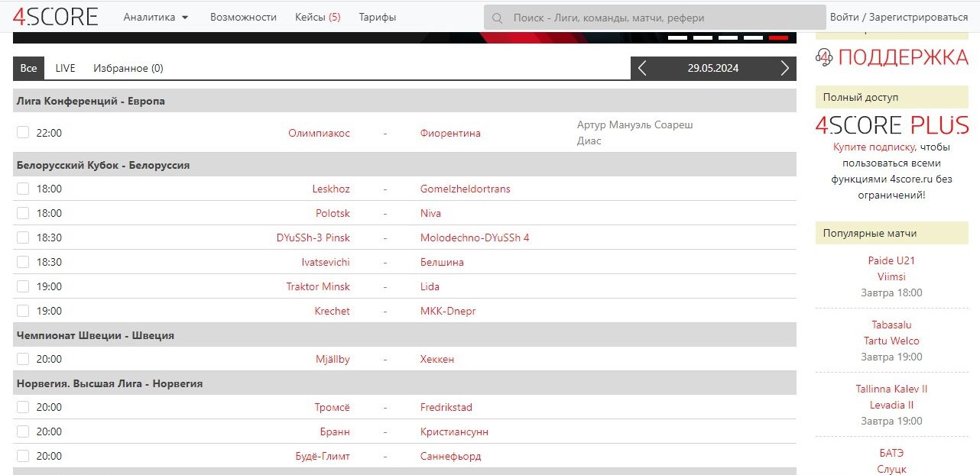This screenshot has height=475, width=980.
Task: Expand the Аналитика dropdown menu
Action: [156, 18]
